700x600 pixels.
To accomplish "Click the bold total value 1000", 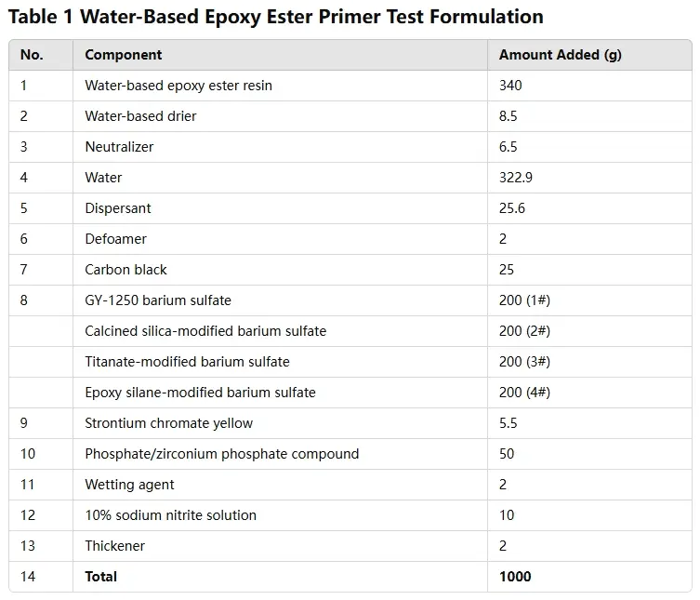I will tap(515, 577).
